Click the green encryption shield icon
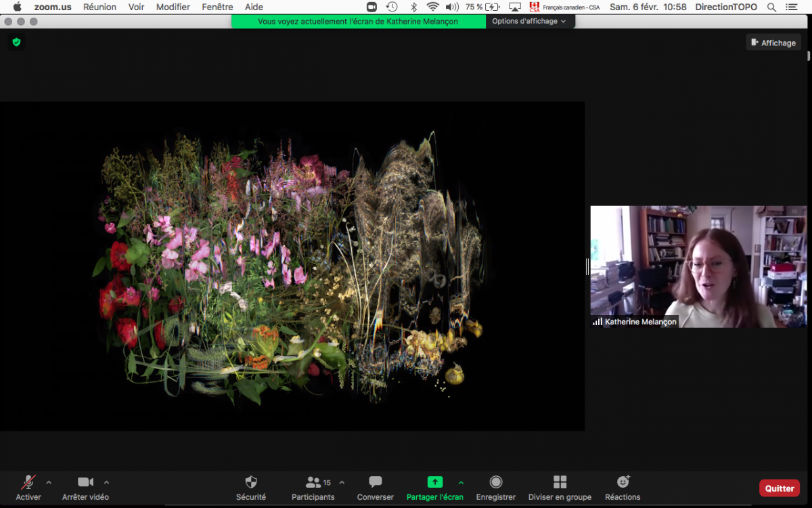812x508 pixels. click(x=16, y=42)
